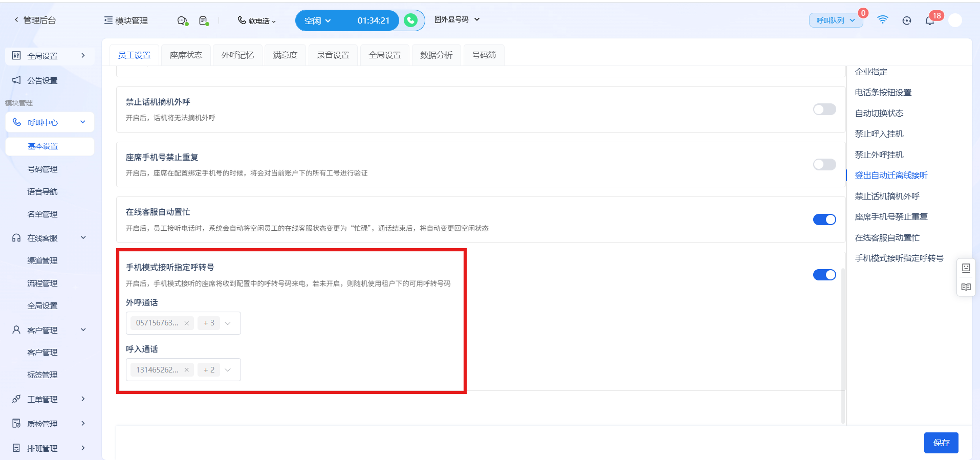This screenshot has width=980, height=460.
Task: Click the 公告设置 megaphone icon
Action: pos(17,80)
